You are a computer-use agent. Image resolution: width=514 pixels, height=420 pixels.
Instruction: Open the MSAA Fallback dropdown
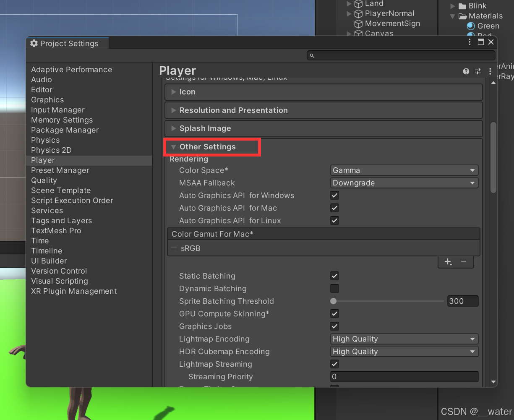[x=404, y=183]
